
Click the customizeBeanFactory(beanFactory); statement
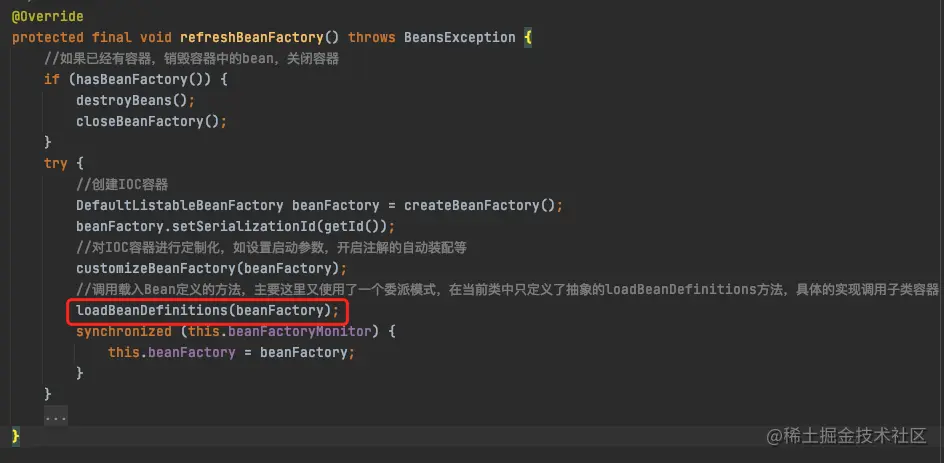(211, 268)
